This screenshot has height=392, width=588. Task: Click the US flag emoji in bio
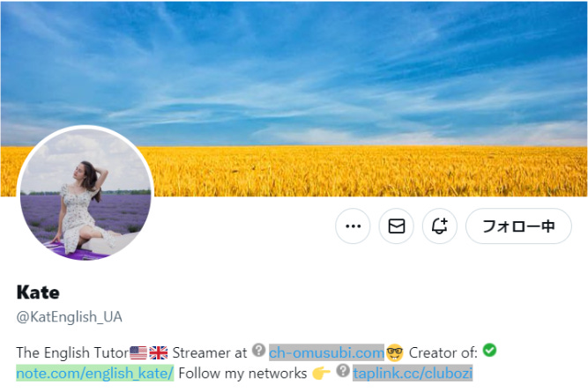138,353
